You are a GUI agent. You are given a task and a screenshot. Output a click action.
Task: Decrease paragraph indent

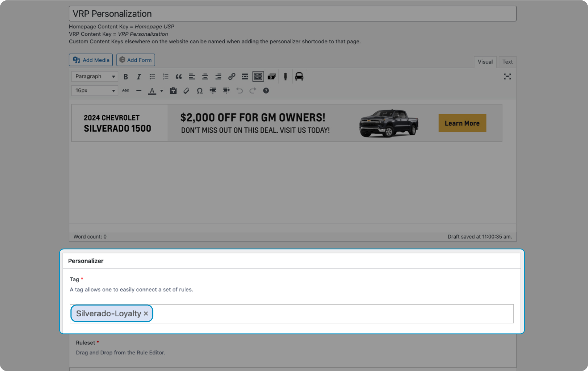coord(213,90)
